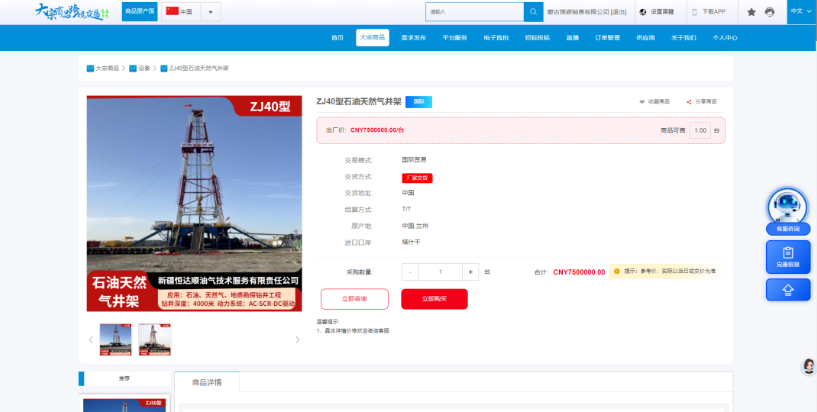Switch to the 商品详情 tab
This screenshot has width=817, height=412.
click(207, 382)
